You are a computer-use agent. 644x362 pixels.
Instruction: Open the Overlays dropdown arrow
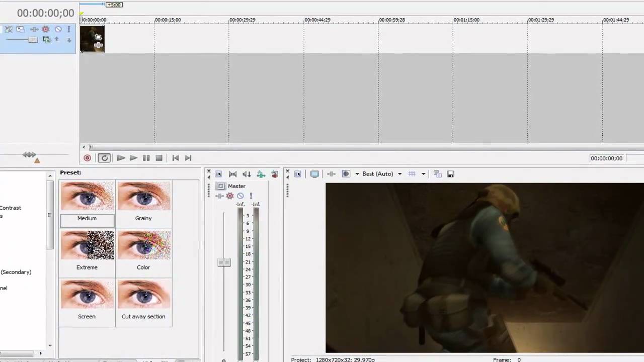tap(423, 174)
